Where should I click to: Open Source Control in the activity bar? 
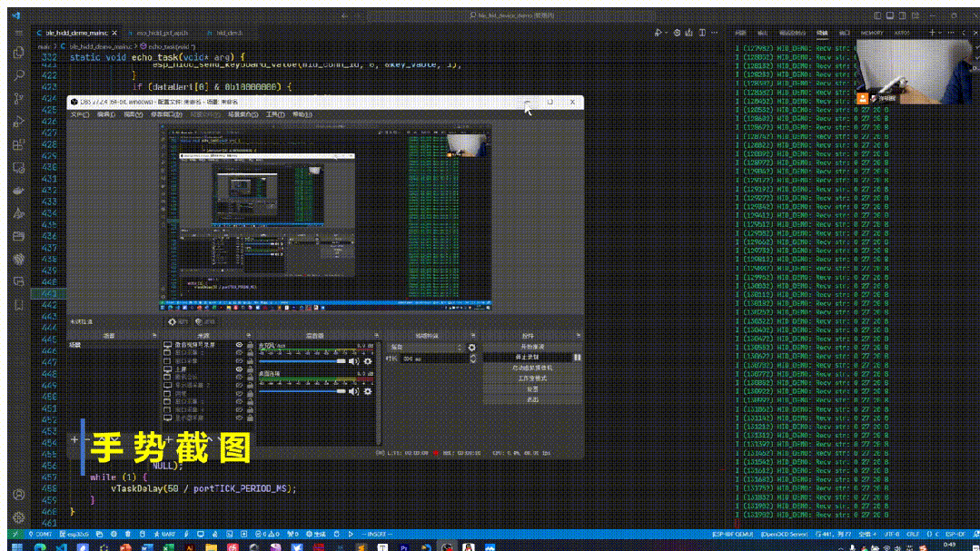[18, 98]
